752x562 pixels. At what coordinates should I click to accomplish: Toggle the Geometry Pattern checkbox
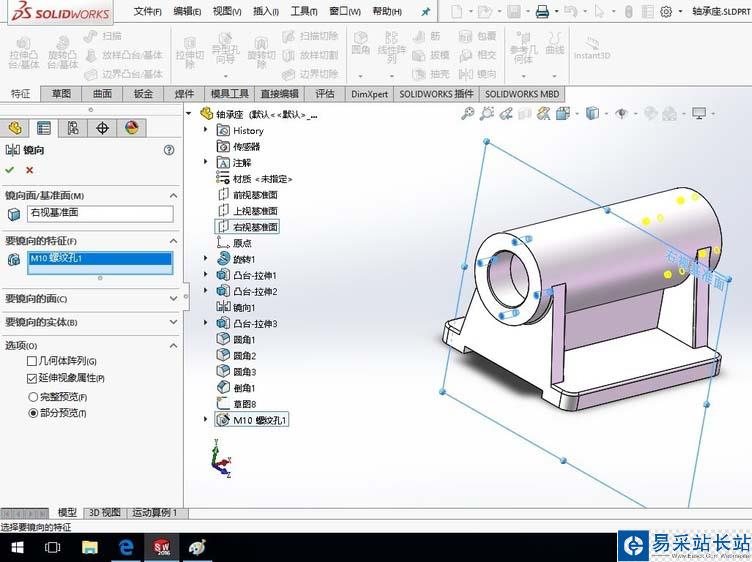pos(32,361)
